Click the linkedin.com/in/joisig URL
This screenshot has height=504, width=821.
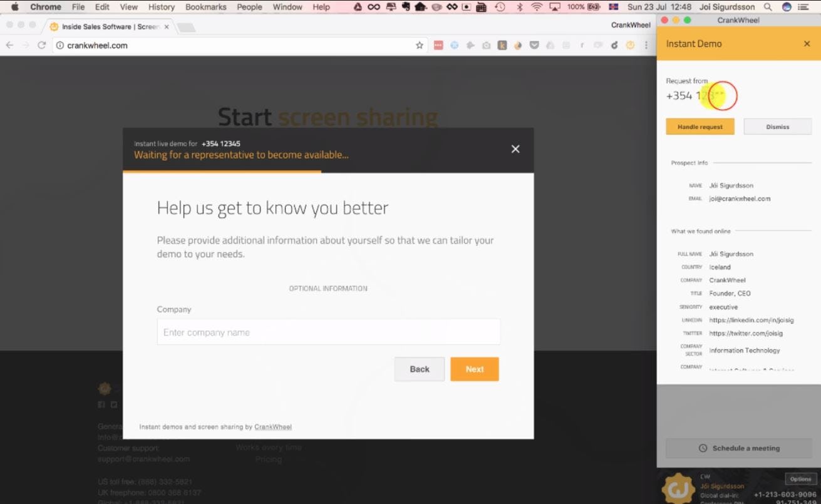[751, 320]
